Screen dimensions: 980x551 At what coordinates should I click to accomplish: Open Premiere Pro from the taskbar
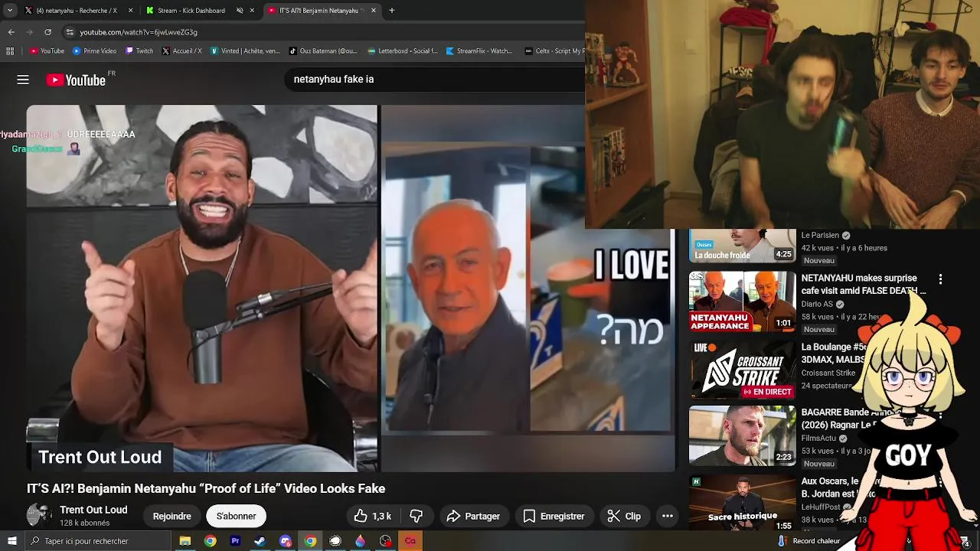coord(235,541)
